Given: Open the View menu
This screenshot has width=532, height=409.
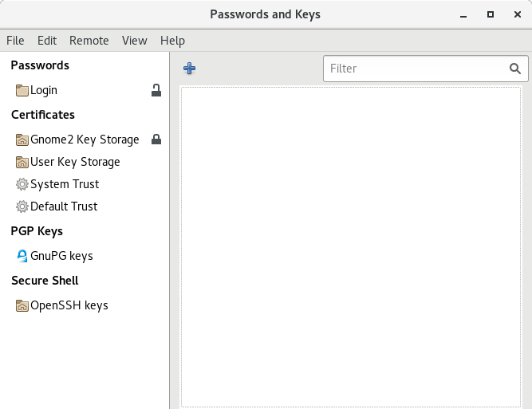Looking at the screenshot, I should point(135,41).
